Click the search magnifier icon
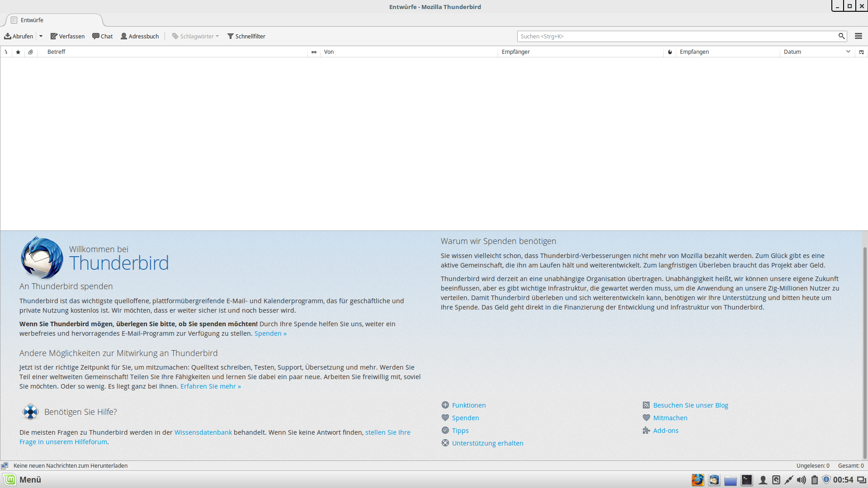The width and height of the screenshot is (868, 488). tap(841, 36)
